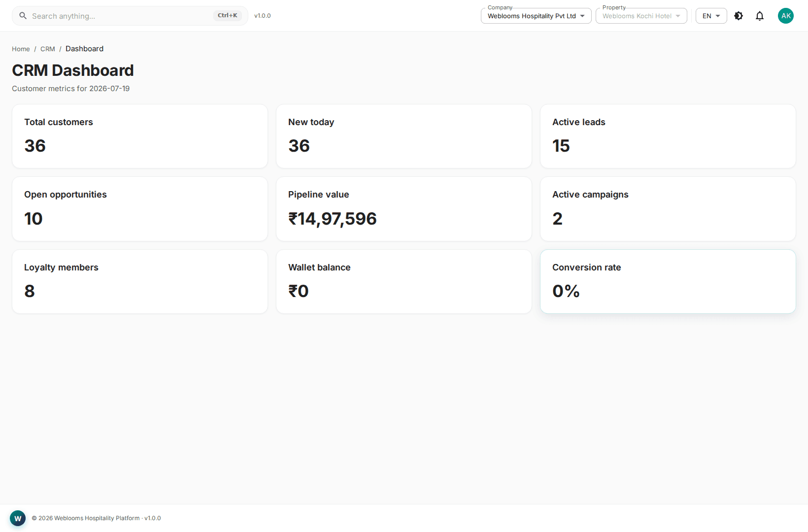This screenshot has height=532, width=808.
Task: Expand the EN language selector
Action: coord(711,16)
